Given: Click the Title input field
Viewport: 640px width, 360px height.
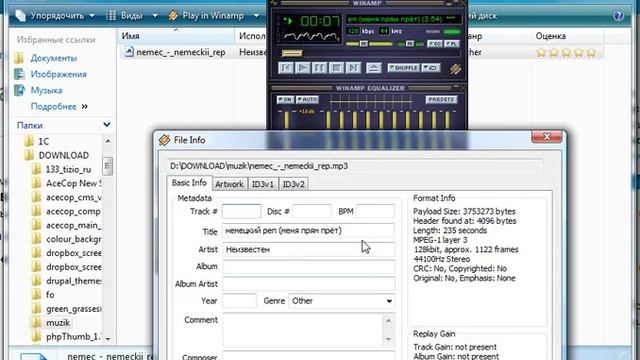Looking at the screenshot, I should (x=309, y=230).
